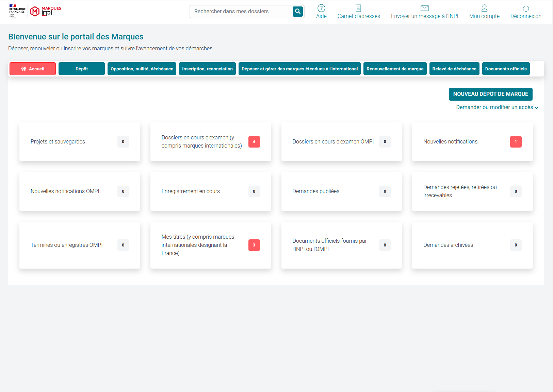The height and width of the screenshot is (392, 553).
Task: Click the 0 badge on Demandes publiées
Action: click(x=385, y=191)
